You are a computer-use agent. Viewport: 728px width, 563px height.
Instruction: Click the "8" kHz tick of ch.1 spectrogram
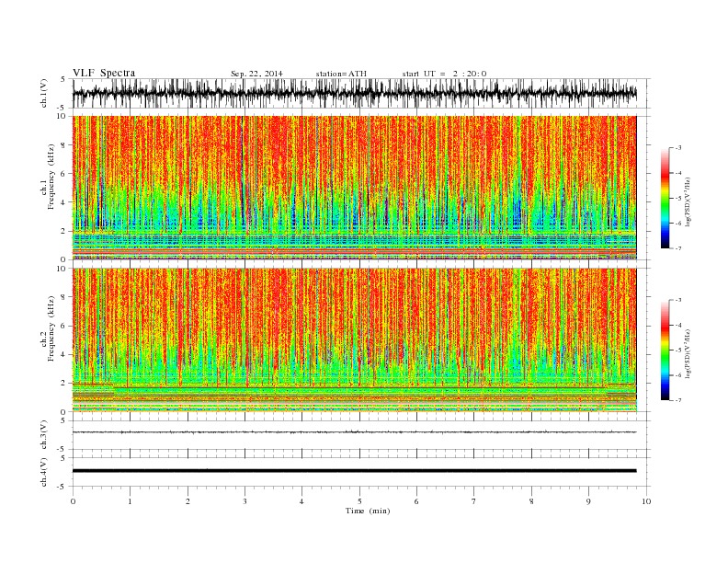point(63,145)
